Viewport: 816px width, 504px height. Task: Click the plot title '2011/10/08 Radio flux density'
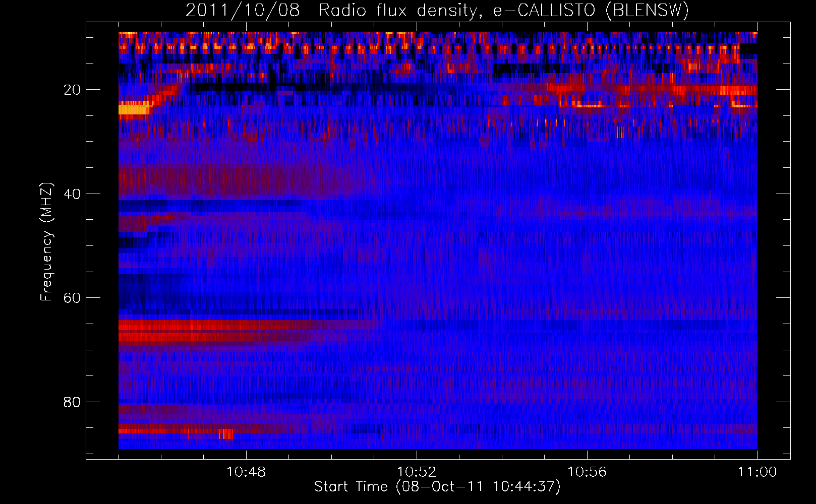pyautogui.click(x=437, y=10)
